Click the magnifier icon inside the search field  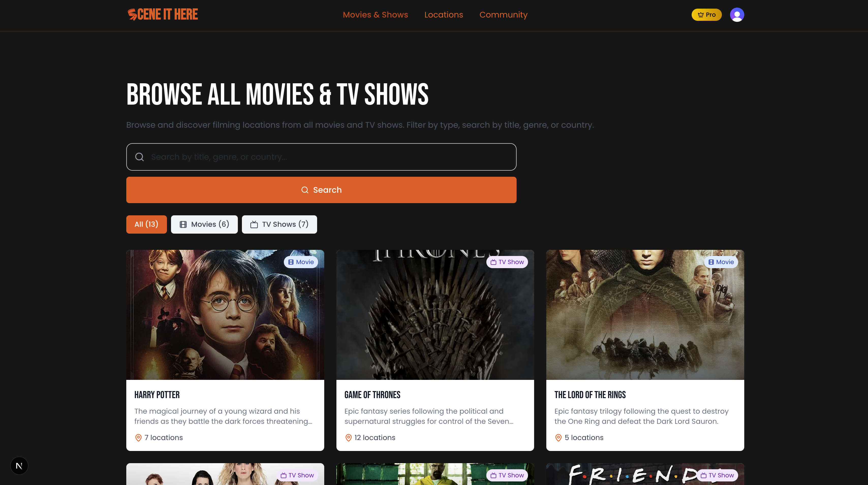[140, 157]
